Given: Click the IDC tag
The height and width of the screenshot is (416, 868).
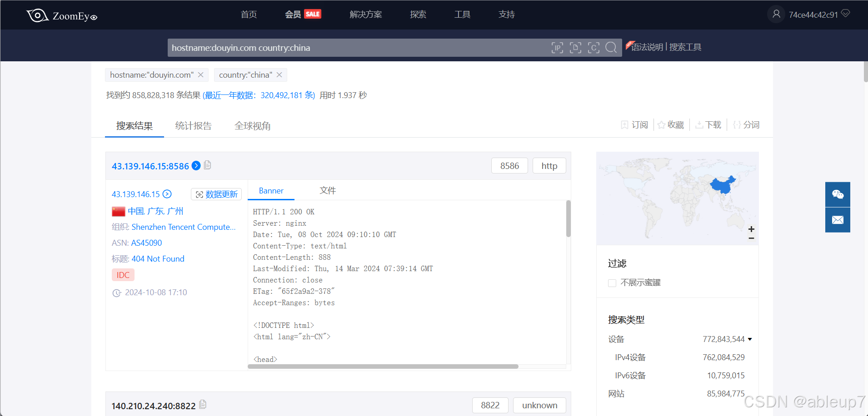Looking at the screenshot, I should [x=123, y=275].
